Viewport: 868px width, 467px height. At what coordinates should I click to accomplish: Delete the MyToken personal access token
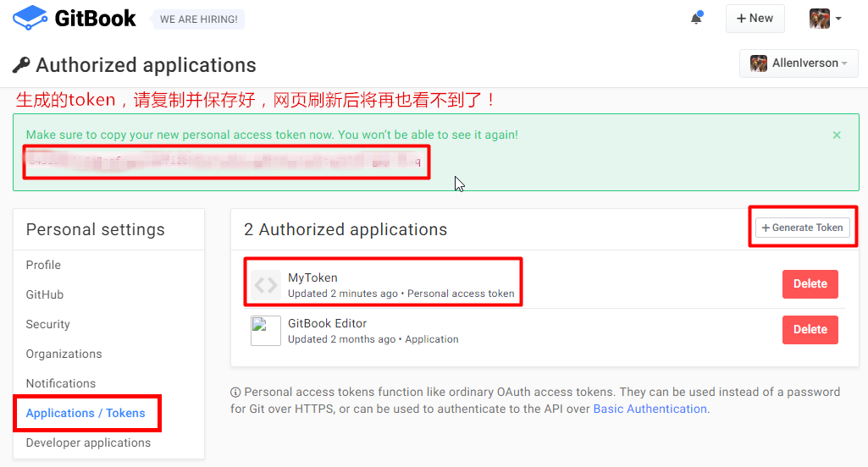[810, 284]
